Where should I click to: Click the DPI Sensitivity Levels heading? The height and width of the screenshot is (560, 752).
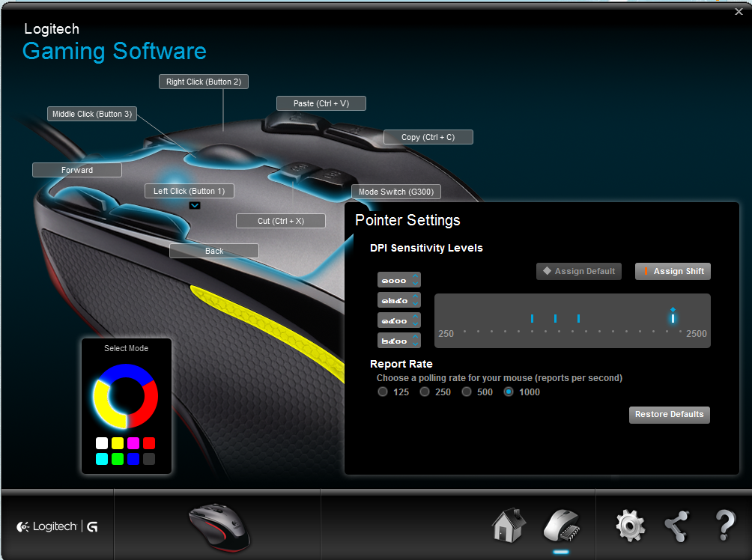click(426, 248)
